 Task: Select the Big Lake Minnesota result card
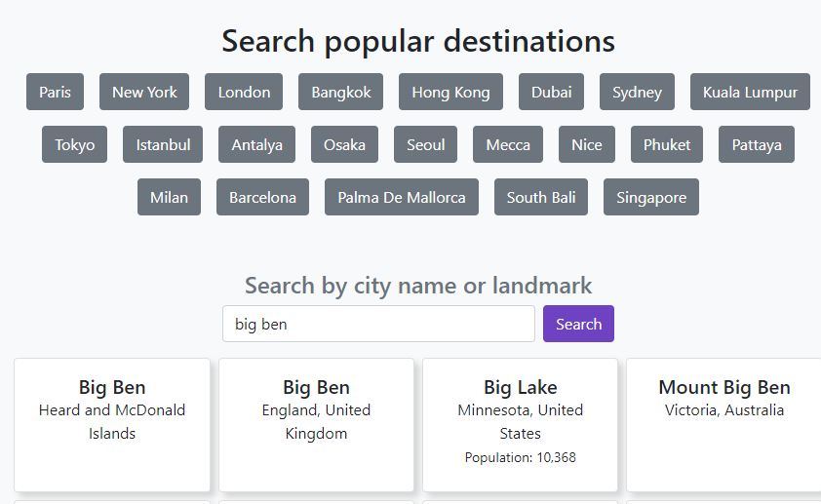pyautogui.click(x=520, y=424)
